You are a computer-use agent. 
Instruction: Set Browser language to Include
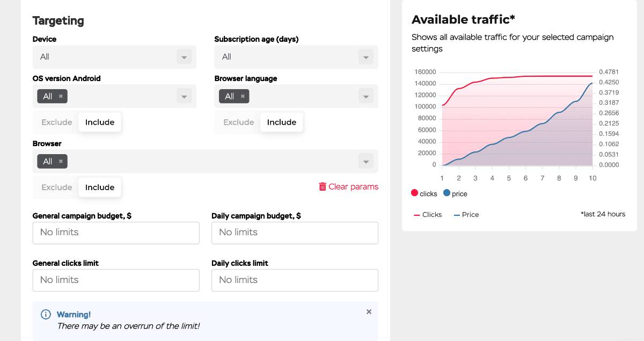tap(282, 122)
